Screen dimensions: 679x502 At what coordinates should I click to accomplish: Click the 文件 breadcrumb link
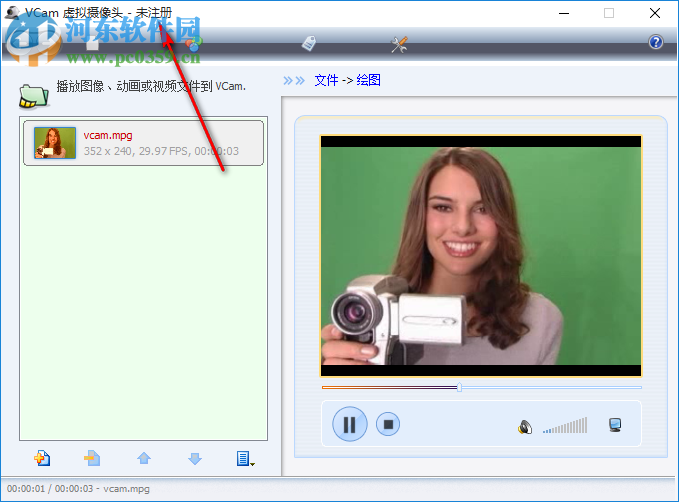(326, 80)
